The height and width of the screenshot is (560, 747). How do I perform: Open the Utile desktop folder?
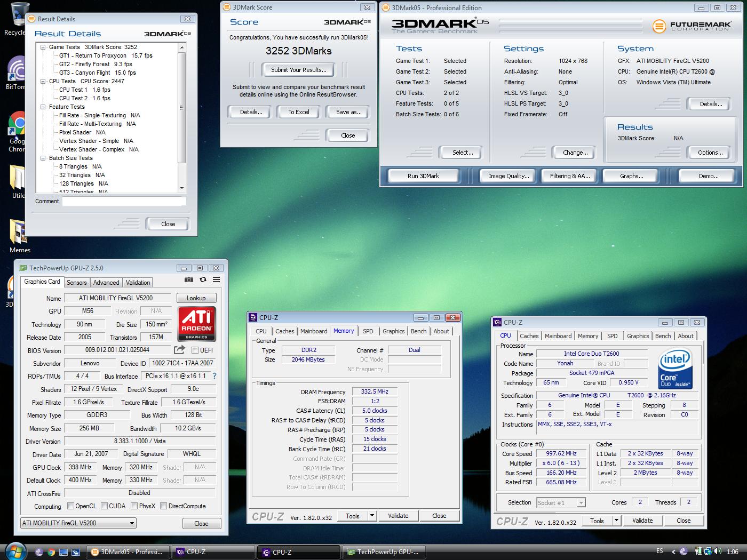coord(17,181)
